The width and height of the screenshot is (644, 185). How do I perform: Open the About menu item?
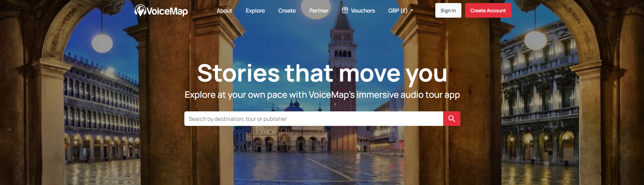pyautogui.click(x=224, y=11)
